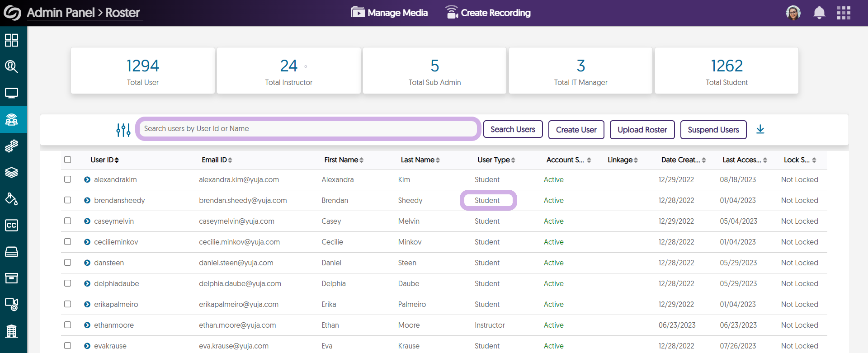This screenshot has width=868, height=353.
Task: Open the notifications bell icon
Action: (819, 13)
